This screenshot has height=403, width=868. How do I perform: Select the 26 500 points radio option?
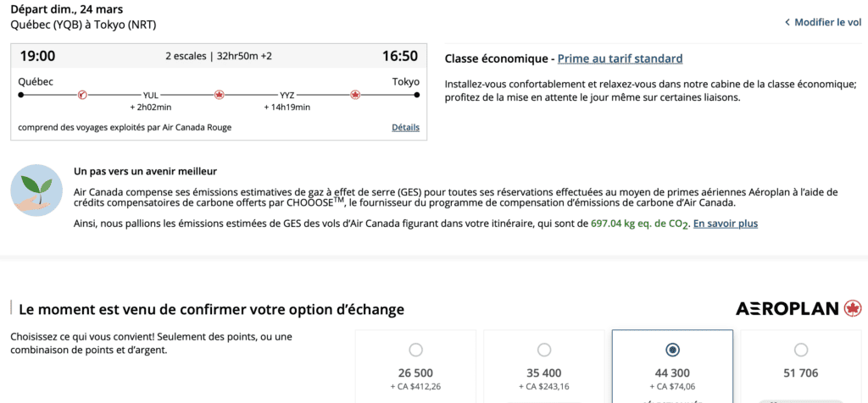click(x=415, y=350)
